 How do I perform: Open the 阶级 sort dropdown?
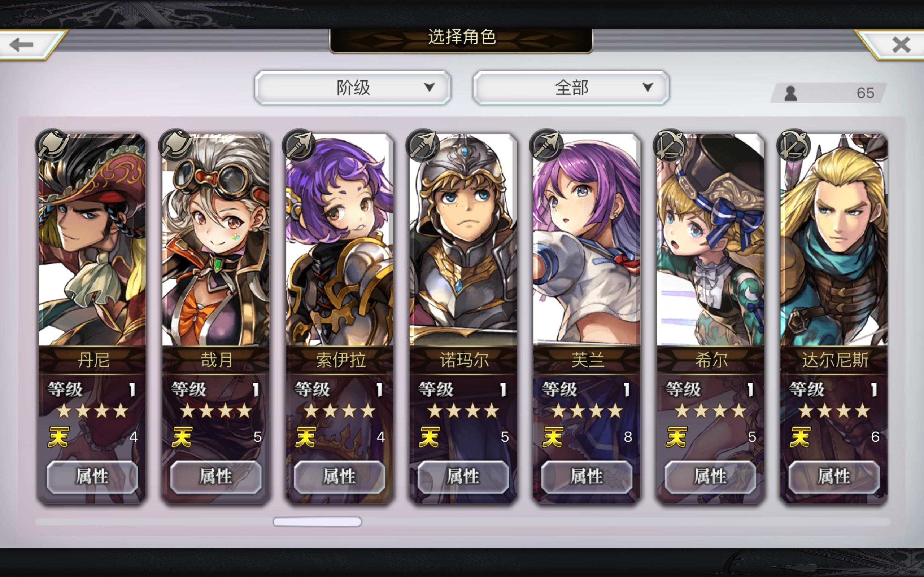(x=353, y=87)
